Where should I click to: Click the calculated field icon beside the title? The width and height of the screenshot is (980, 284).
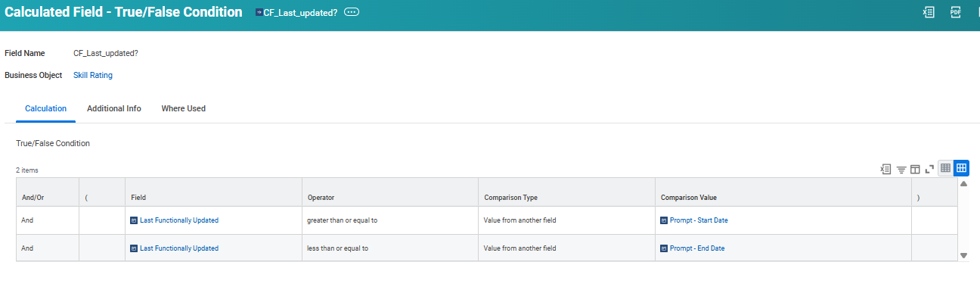click(259, 13)
